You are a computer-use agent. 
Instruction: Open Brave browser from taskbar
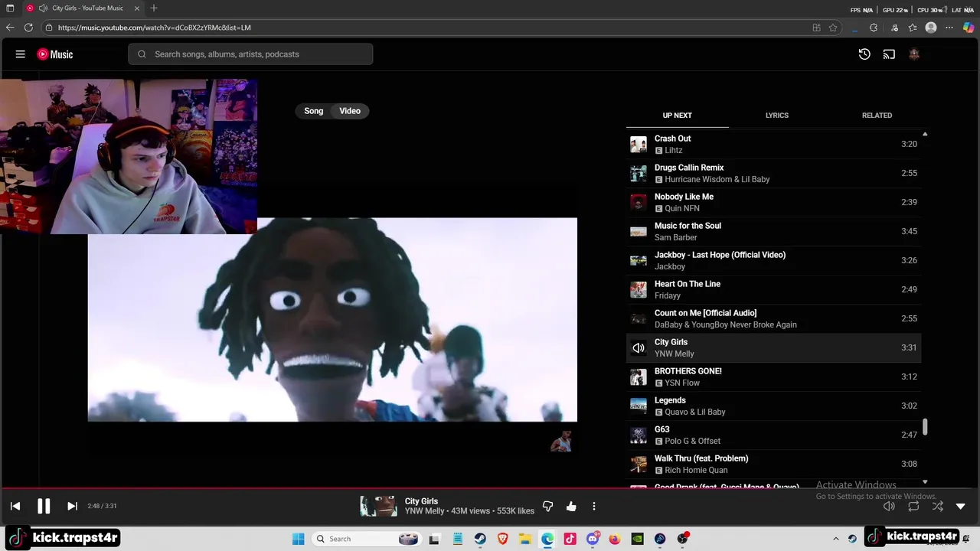pyautogui.click(x=503, y=539)
